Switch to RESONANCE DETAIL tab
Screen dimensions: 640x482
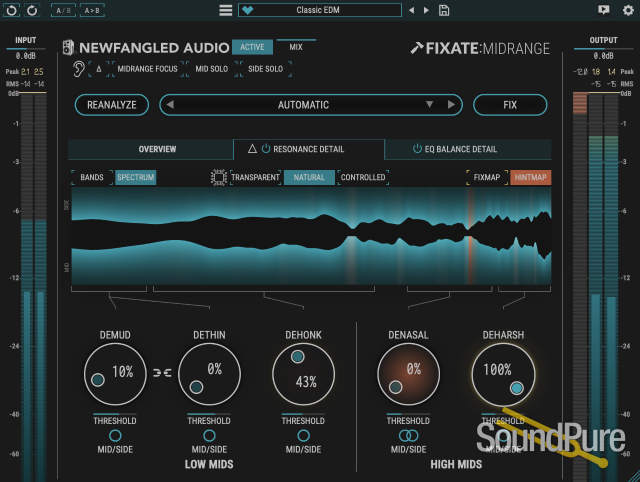pyautogui.click(x=309, y=149)
